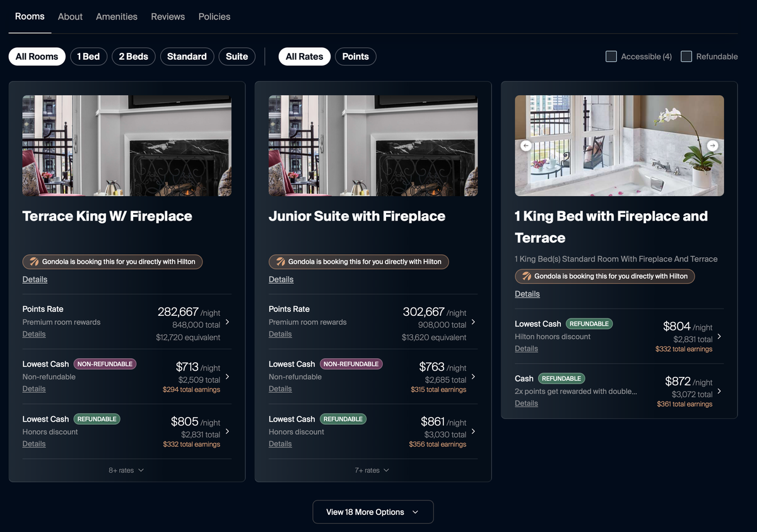Open Details link under Terrace King title
757x532 pixels.
coord(35,279)
